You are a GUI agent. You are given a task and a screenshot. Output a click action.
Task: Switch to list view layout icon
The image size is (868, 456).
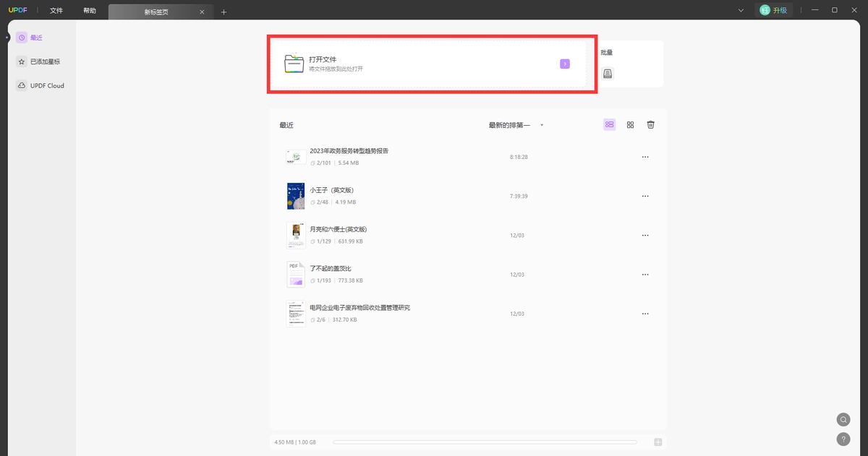pos(610,125)
